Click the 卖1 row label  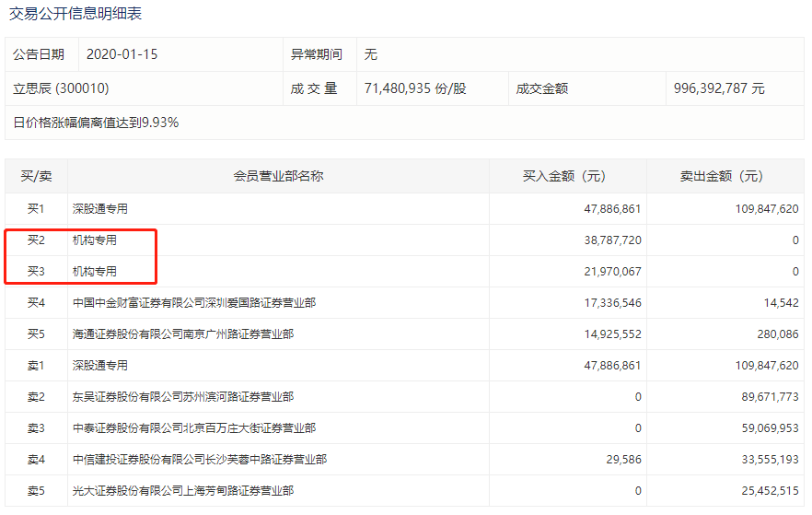(x=36, y=366)
